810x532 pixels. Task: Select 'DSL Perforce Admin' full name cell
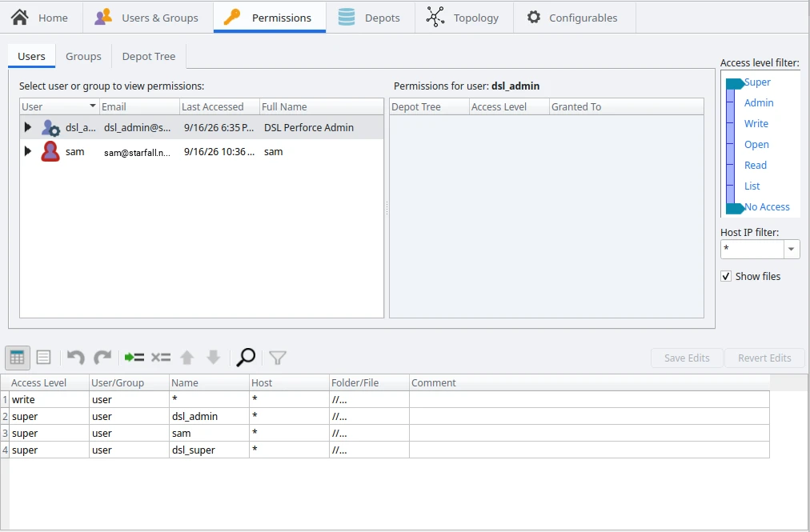pyautogui.click(x=309, y=127)
